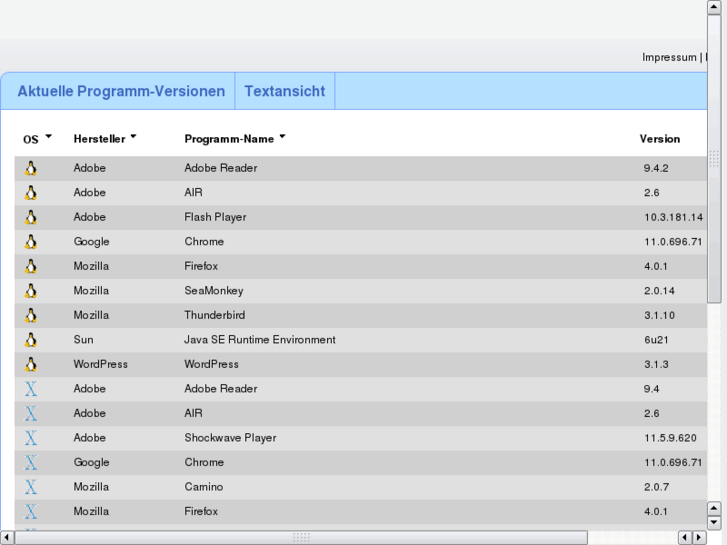Click penguin icon next to Thunderbird
Image resolution: width=727 pixels, height=545 pixels.
click(31, 315)
